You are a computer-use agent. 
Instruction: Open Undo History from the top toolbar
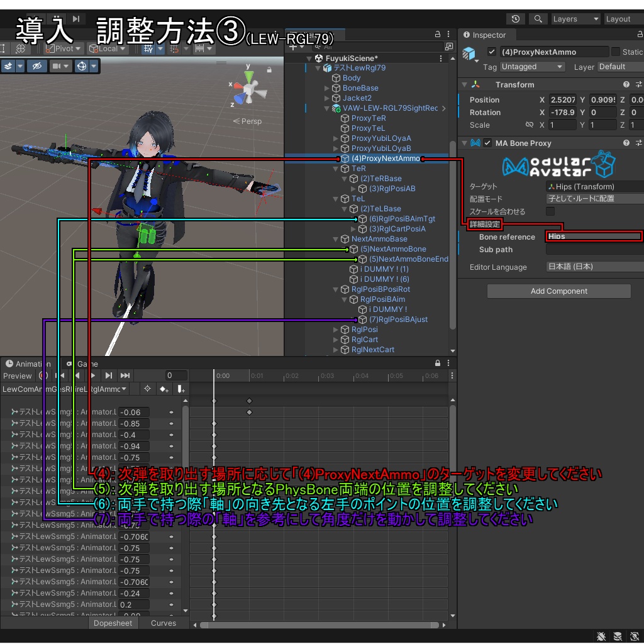(516, 19)
